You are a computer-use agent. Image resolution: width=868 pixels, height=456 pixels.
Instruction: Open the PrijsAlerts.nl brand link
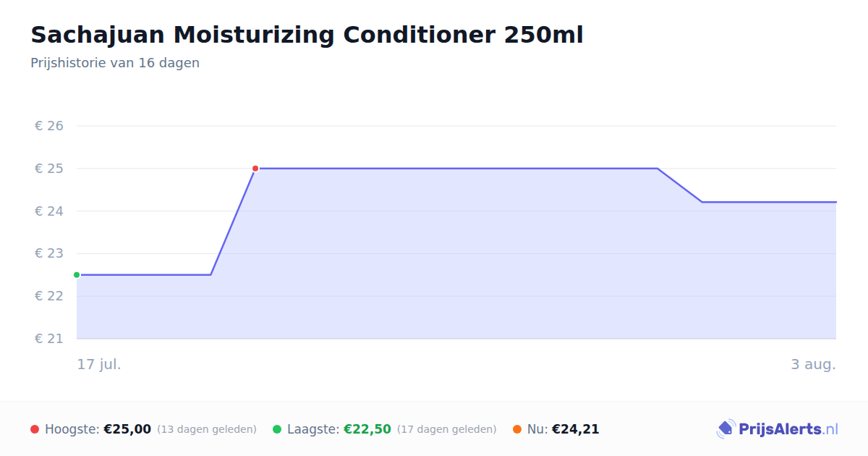(x=778, y=429)
